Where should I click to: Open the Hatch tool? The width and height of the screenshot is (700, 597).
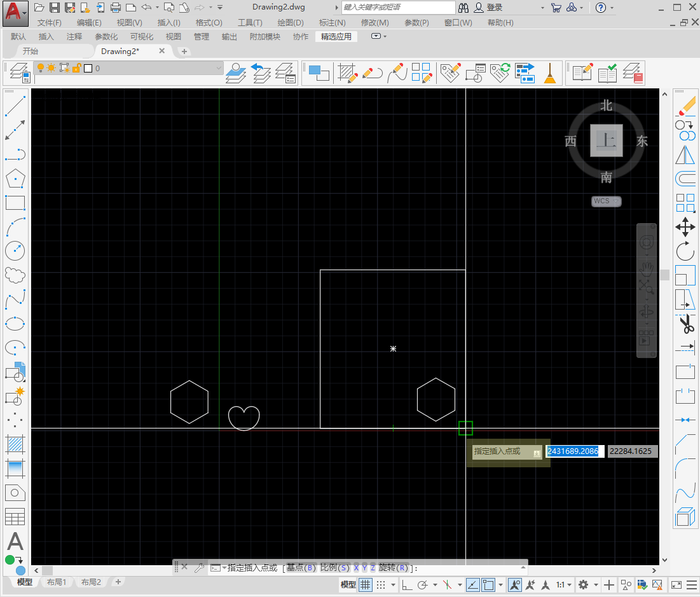tap(15, 443)
